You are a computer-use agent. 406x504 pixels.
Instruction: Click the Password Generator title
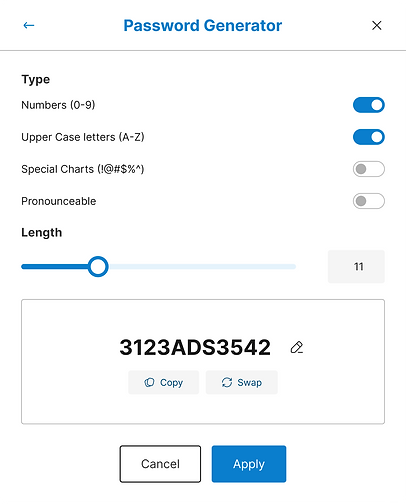203,26
